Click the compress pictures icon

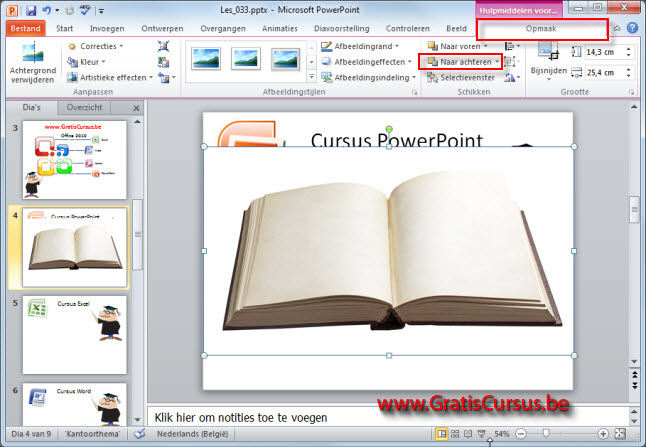[x=164, y=46]
